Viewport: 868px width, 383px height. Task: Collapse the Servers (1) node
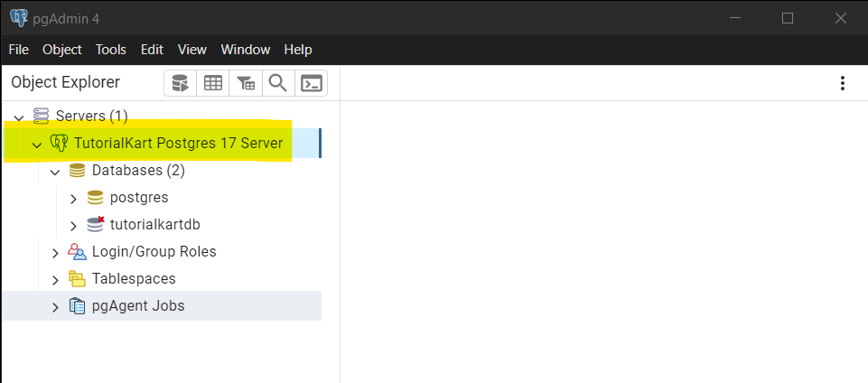[x=19, y=117]
